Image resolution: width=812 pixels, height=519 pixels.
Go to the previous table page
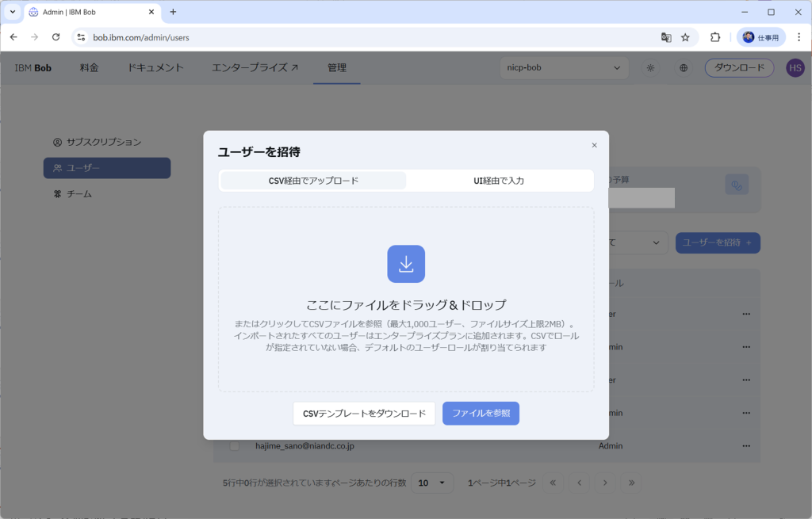click(x=579, y=483)
